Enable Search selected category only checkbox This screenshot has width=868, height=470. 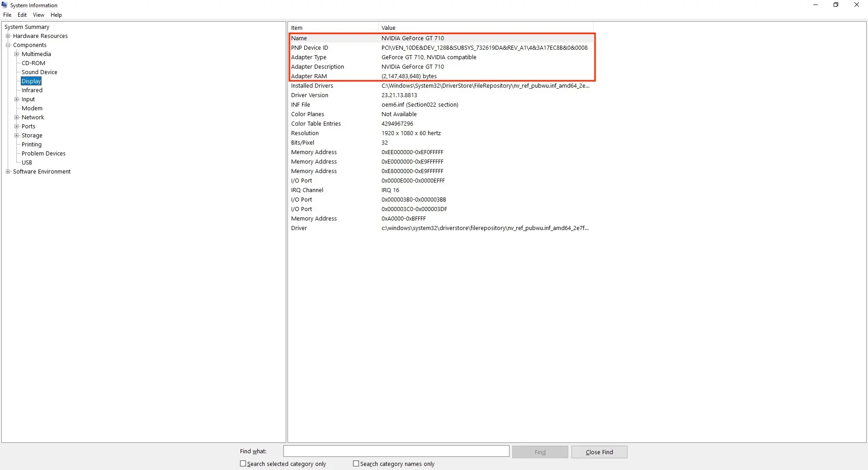tap(243, 464)
